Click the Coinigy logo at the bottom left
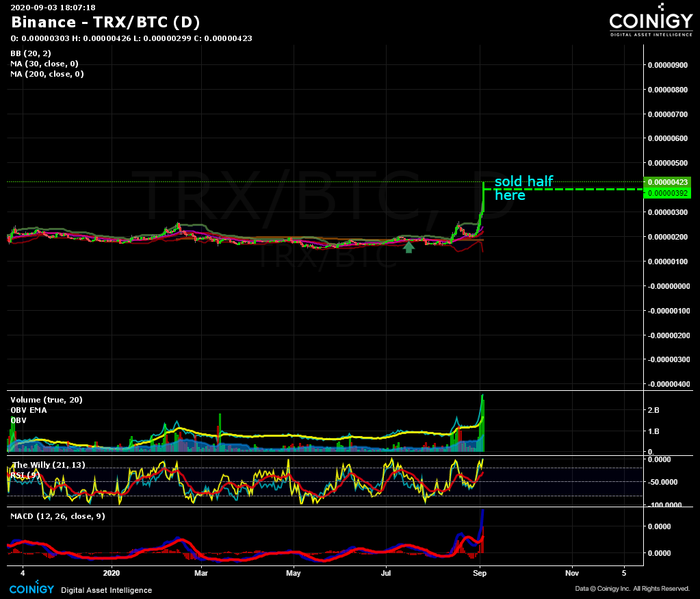 point(31,589)
